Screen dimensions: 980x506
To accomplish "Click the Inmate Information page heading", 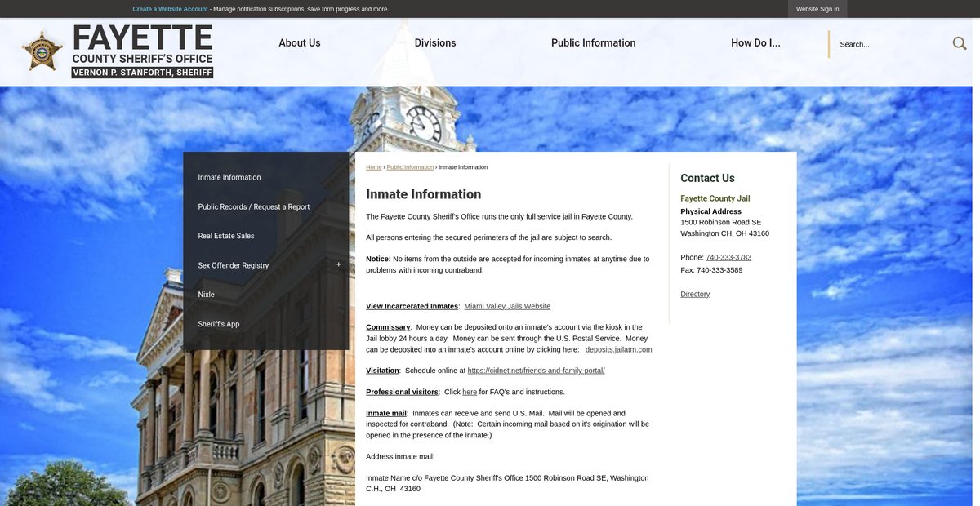I will point(423,194).
